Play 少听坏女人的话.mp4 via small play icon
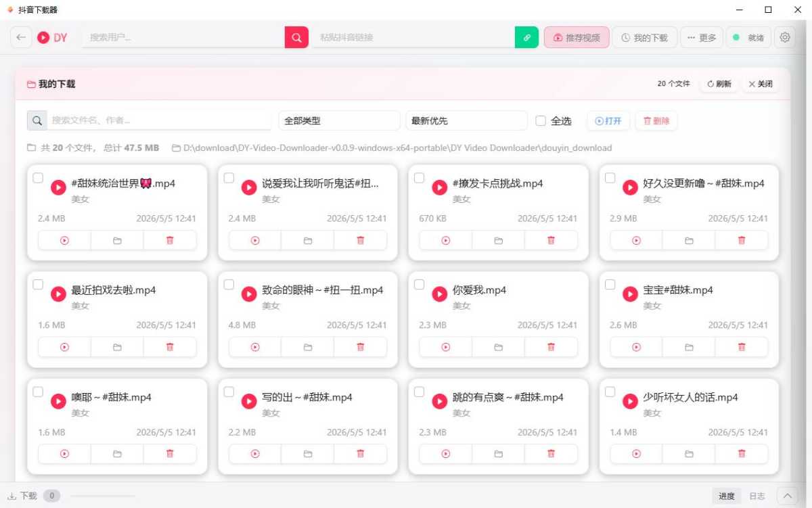The image size is (812, 508). tap(636, 454)
